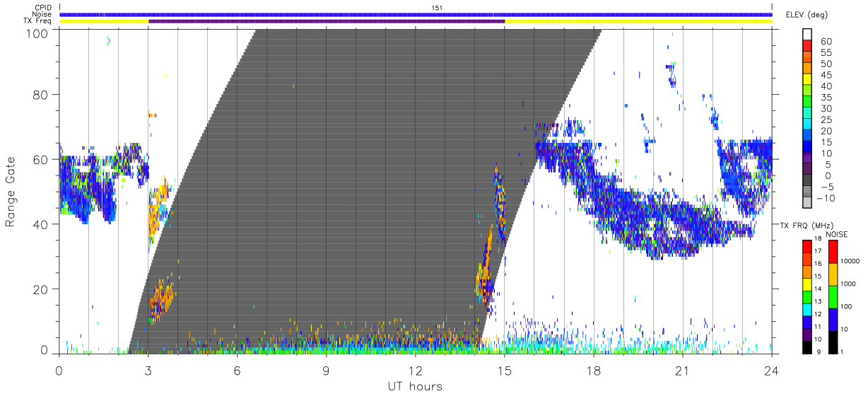Click the '6' tick on the UT hours axis
The image size is (868, 401).
click(x=237, y=370)
